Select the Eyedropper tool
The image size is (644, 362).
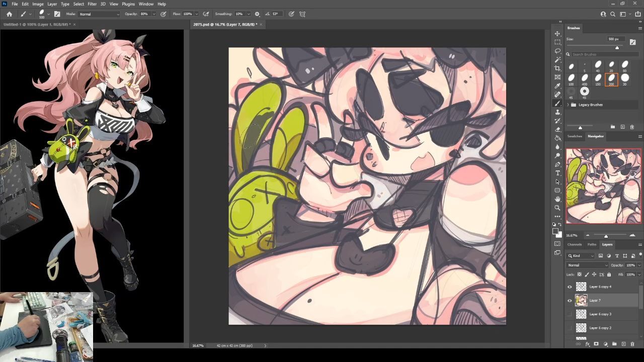(557, 86)
